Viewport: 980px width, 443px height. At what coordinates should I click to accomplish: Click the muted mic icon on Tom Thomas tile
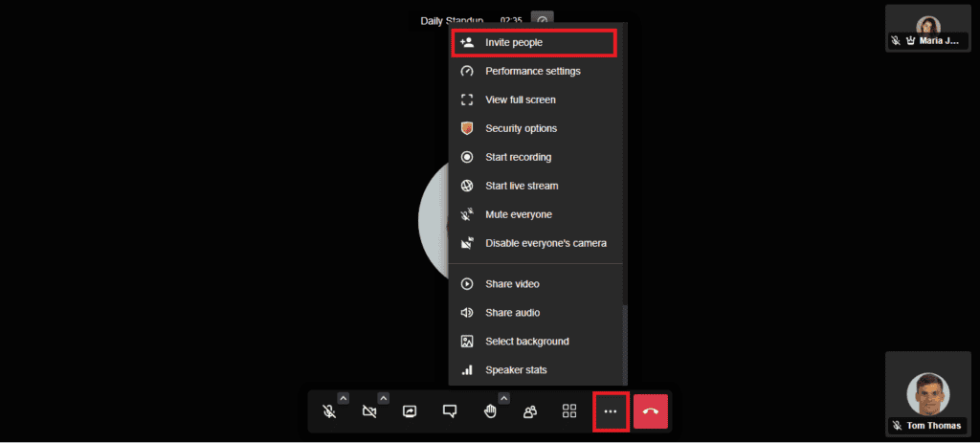(x=897, y=426)
